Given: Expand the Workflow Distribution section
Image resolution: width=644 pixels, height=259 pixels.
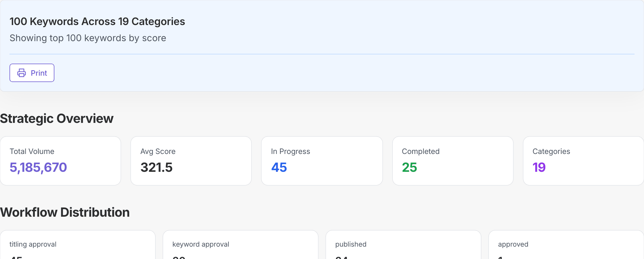Looking at the screenshot, I should click(64, 212).
